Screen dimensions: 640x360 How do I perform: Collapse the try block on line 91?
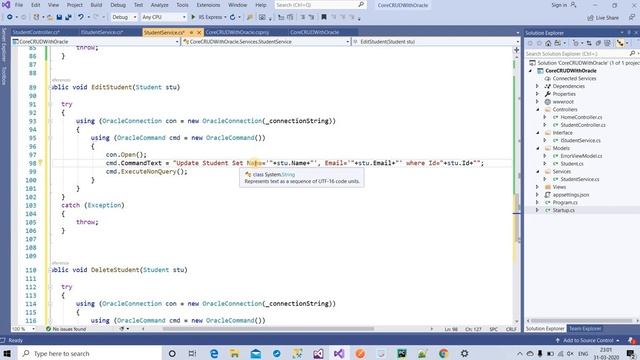(x=50, y=104)
